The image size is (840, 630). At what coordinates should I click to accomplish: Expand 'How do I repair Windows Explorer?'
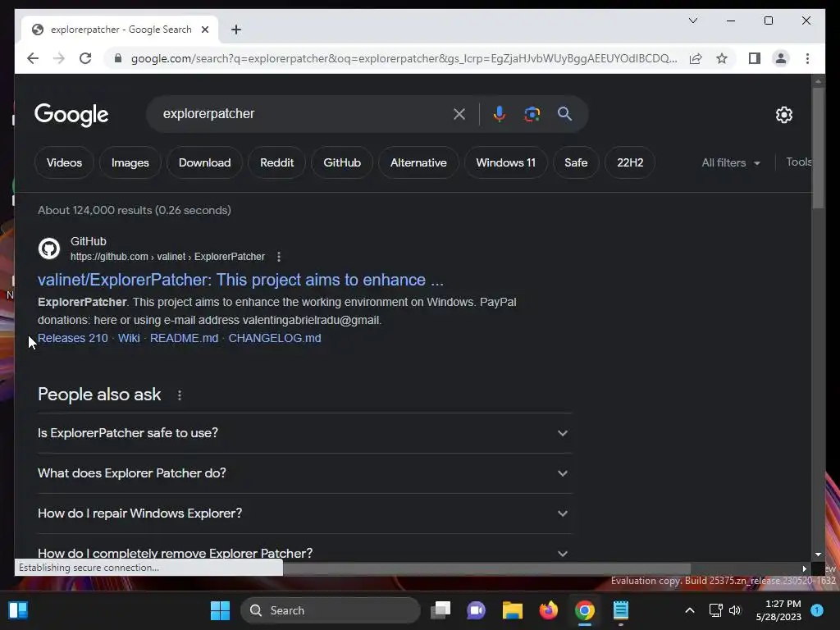point(304,514)
